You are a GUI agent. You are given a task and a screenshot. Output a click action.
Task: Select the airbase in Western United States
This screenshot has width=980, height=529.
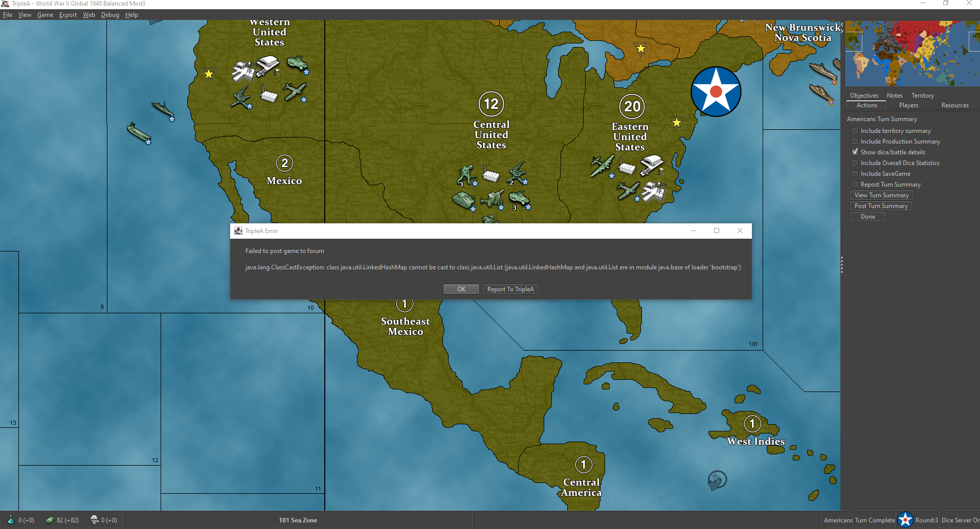tap(268, 66)
